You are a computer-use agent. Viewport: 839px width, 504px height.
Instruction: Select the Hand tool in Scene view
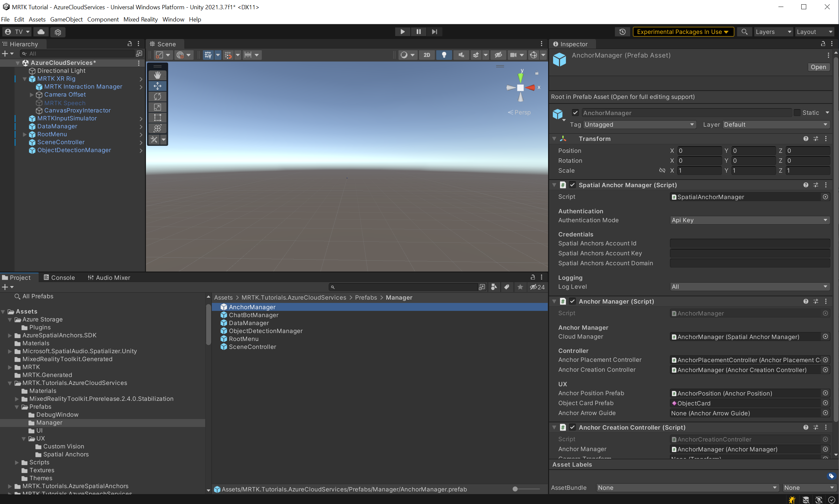tap(157, 75)
